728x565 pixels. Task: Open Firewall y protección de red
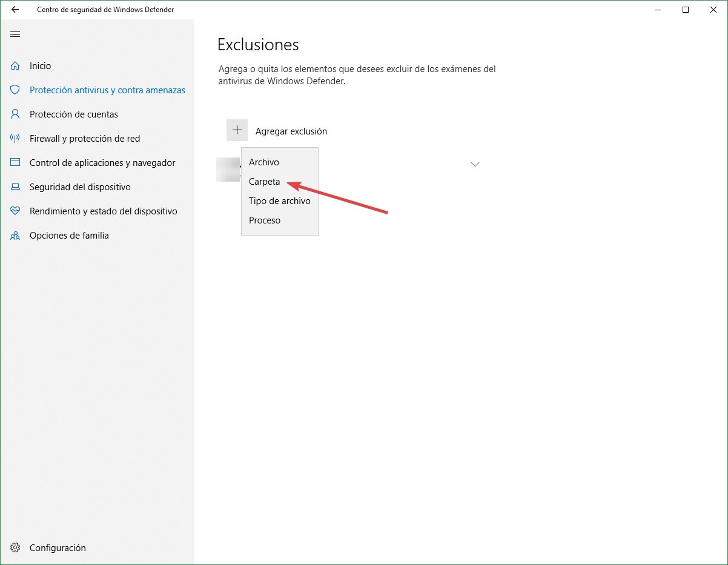[x=85, y=139]
